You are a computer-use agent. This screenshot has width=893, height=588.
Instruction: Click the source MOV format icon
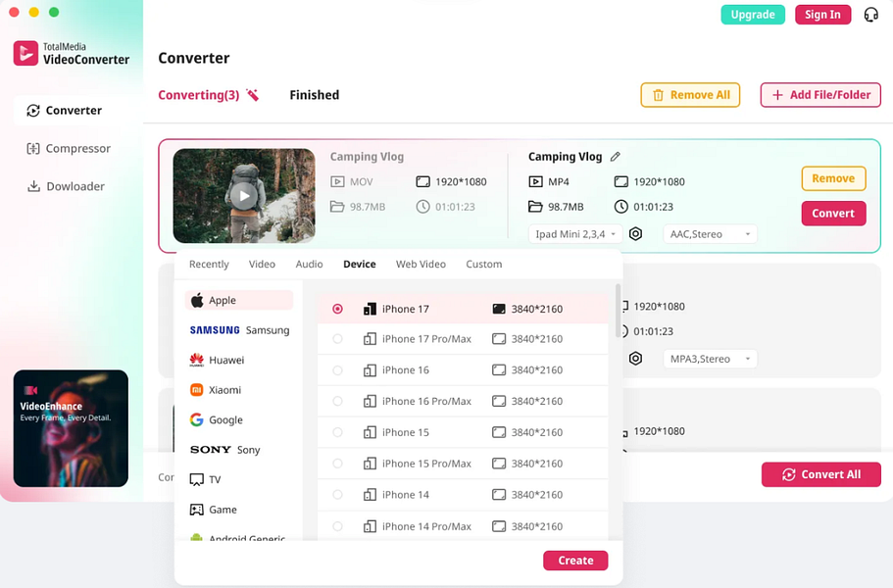337,181
